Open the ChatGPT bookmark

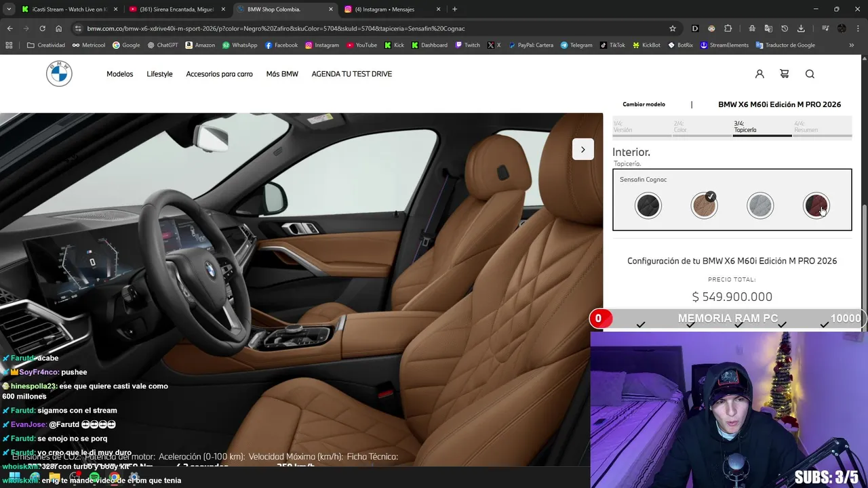(162, 45)
